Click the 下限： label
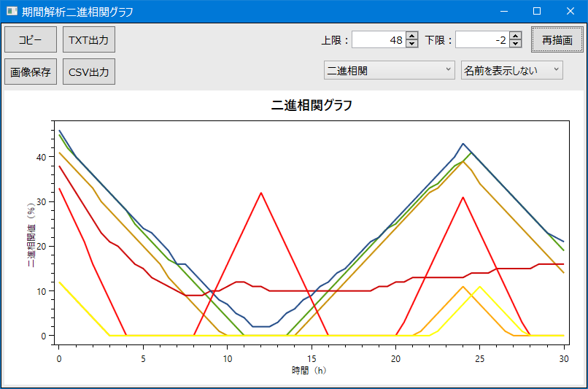 (438, 40)
